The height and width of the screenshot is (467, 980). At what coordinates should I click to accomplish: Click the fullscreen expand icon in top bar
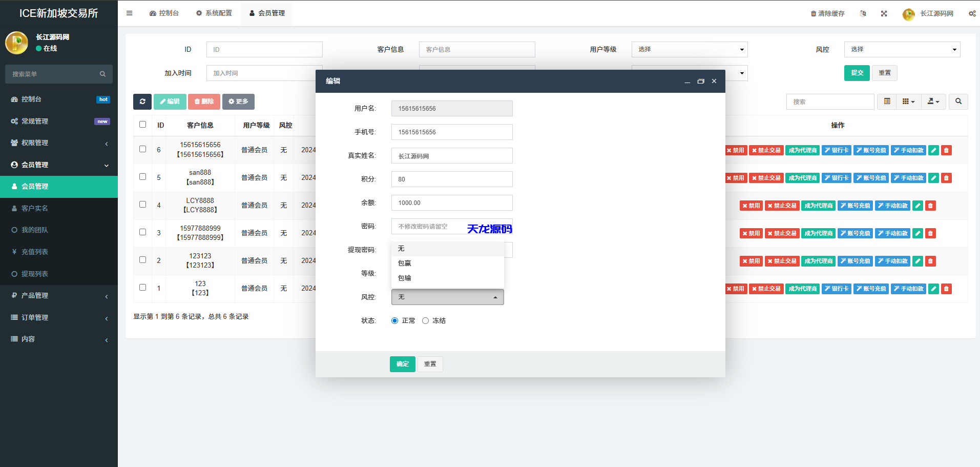click(x=884, y=14)
